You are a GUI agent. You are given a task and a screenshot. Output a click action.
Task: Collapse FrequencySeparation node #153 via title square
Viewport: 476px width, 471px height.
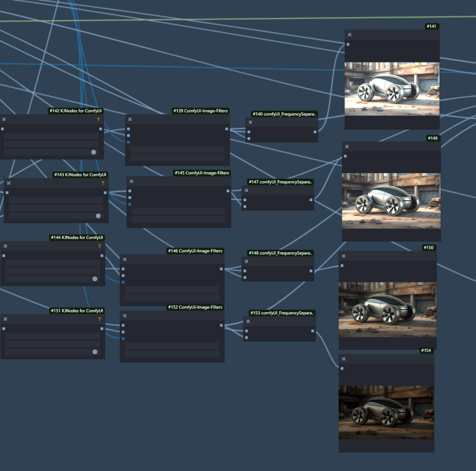pos(248,321)
